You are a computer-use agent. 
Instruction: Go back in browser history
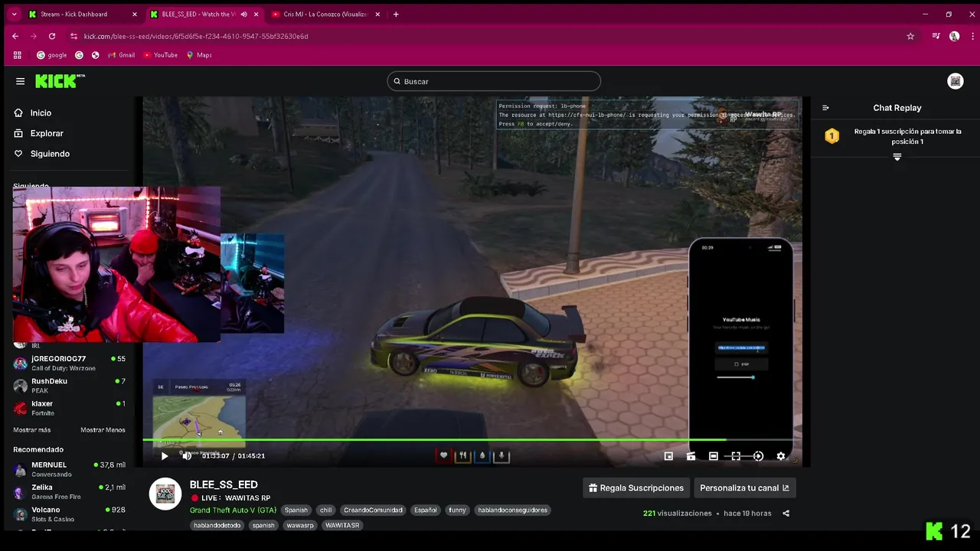pyautogui.click(x=15, y=36)
